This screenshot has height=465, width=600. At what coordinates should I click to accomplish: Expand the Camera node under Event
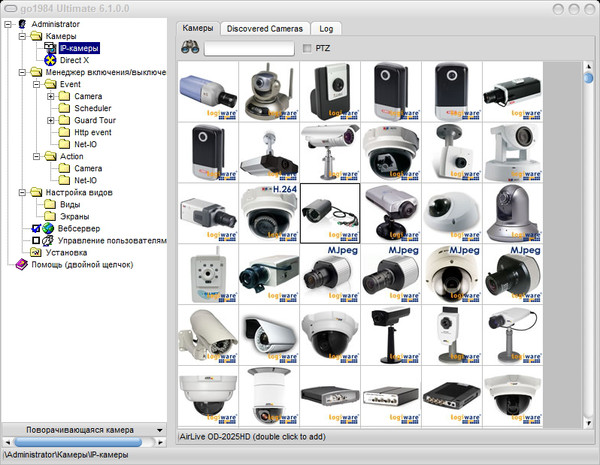tap(50, 96)
